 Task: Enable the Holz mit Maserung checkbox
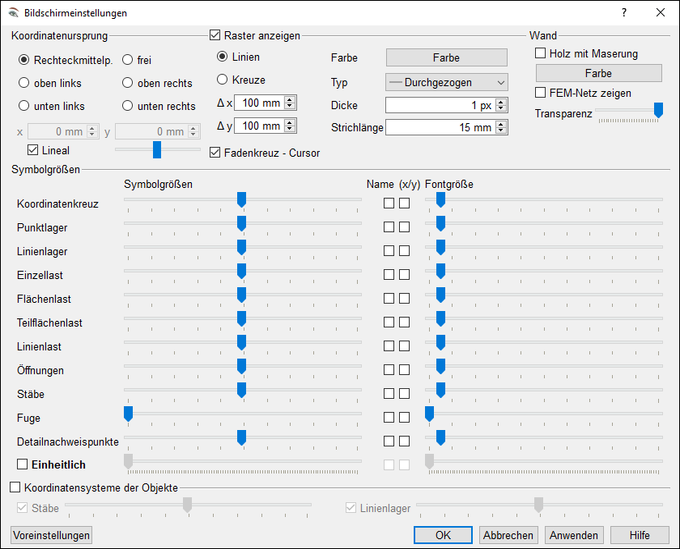(541, 54)
